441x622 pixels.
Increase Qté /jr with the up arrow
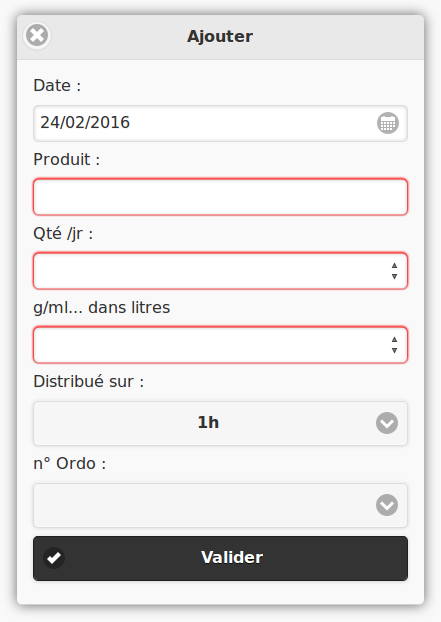394,265
